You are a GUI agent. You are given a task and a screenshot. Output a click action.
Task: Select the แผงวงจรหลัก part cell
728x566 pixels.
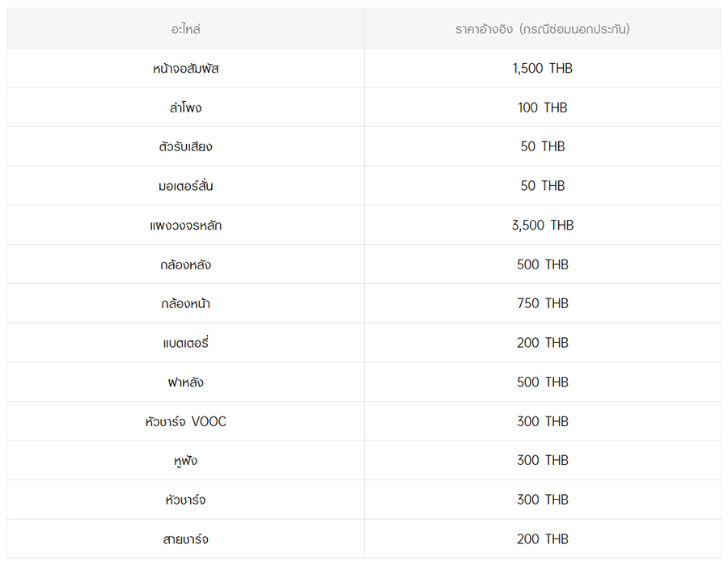pyautogui.click(x=185, y=226)
